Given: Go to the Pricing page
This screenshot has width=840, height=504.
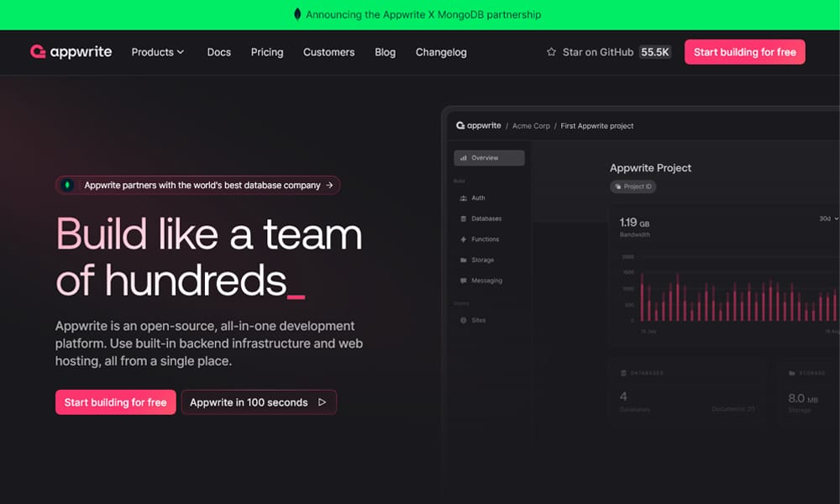Looking at the screenshot, I should (267, 52).
